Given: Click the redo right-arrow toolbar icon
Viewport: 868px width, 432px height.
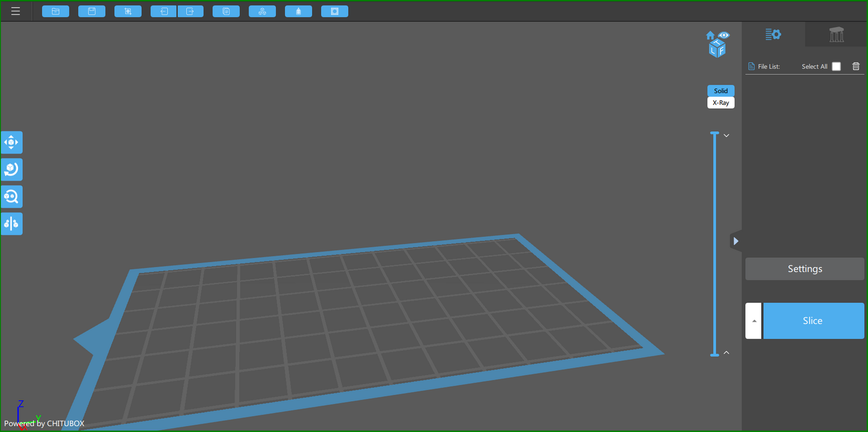Looking at the screenshot, I should (x=190, y=11).
